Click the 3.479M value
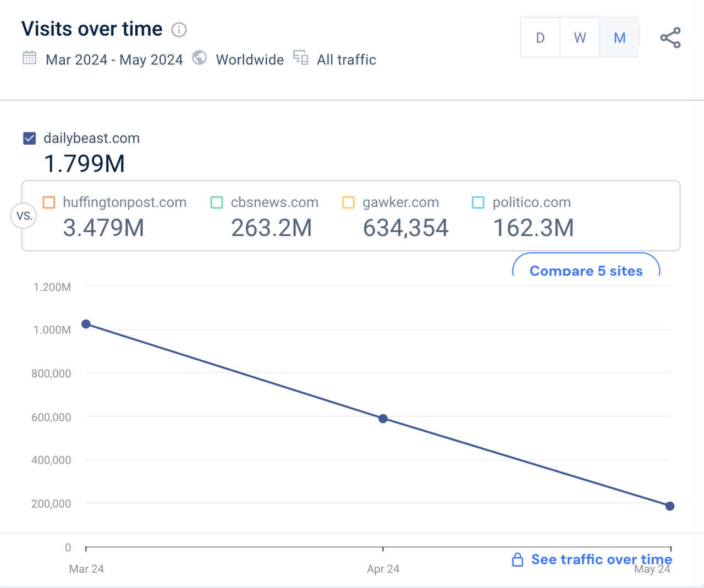Image resolution: width=704 pixels, height=588 pixels. (103, 228)
